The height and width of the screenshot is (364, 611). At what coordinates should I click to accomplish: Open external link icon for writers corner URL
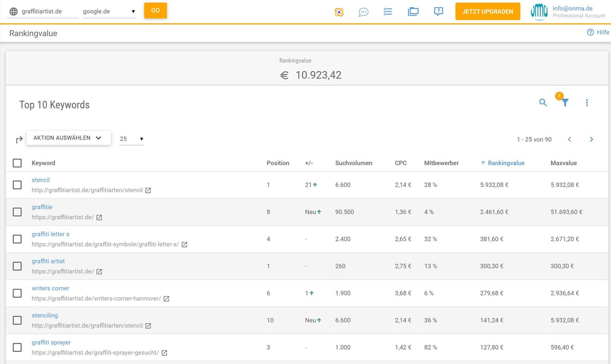[x=166, y=299]
